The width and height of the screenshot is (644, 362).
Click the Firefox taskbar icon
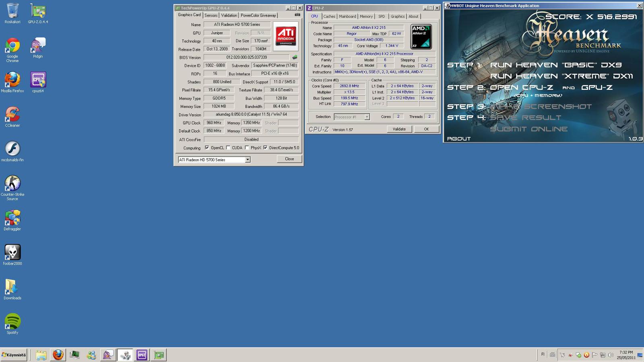coord(58,355)
